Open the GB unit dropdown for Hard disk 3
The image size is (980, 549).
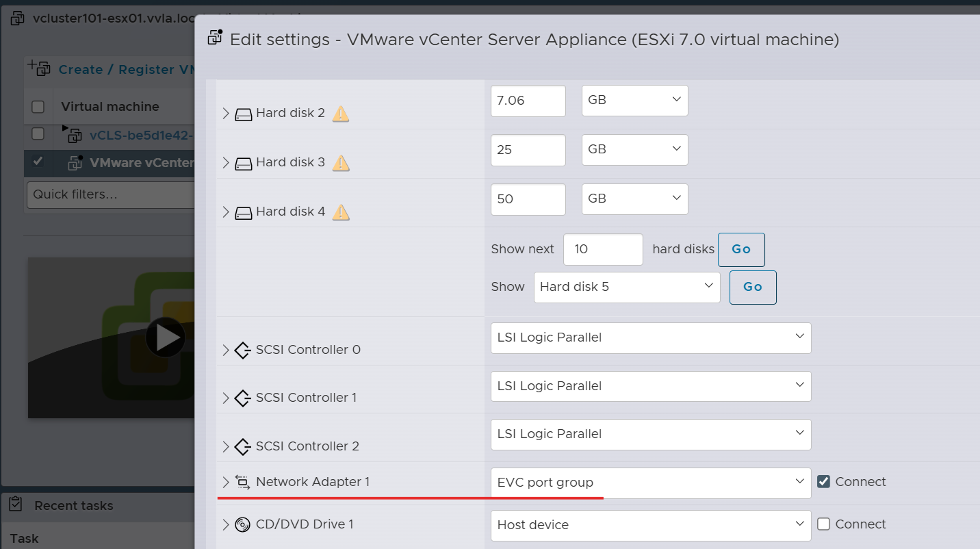tap(635, 150)
